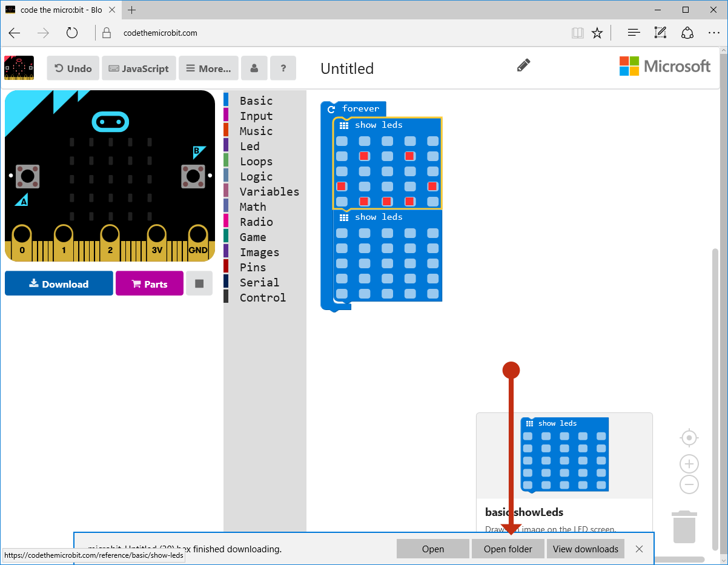Toggle the top-left LED in first show leds block
The width and height of the screenshot is (728, 565).
coord(342,141)
